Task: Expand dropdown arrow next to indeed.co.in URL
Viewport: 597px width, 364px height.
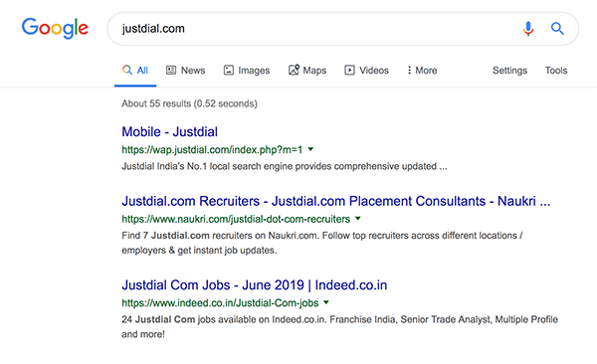Action: [x=326, y=302]
